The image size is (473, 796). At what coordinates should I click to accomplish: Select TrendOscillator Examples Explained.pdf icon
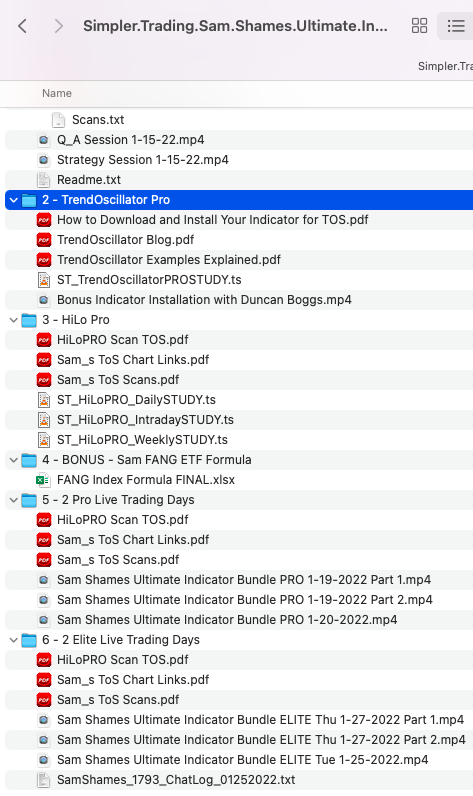[x=44, y=260]
